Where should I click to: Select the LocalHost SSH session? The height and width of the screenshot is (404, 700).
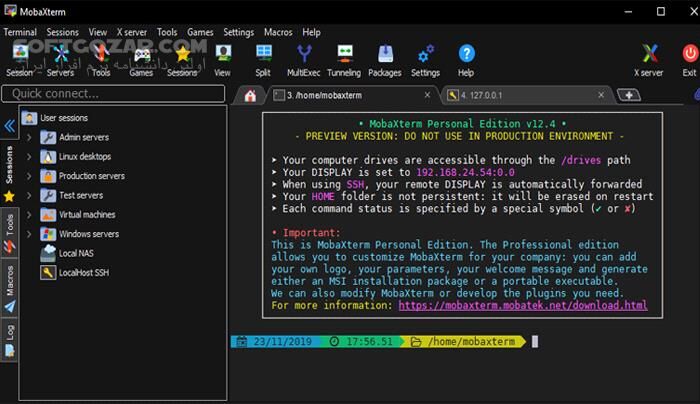[82, 273]
